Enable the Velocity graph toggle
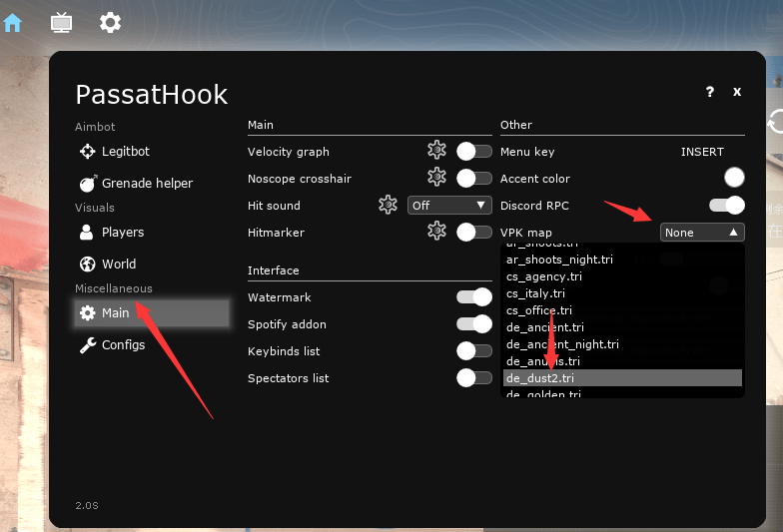The width and height of the screenshot is (783, 532). coord(473,152)
